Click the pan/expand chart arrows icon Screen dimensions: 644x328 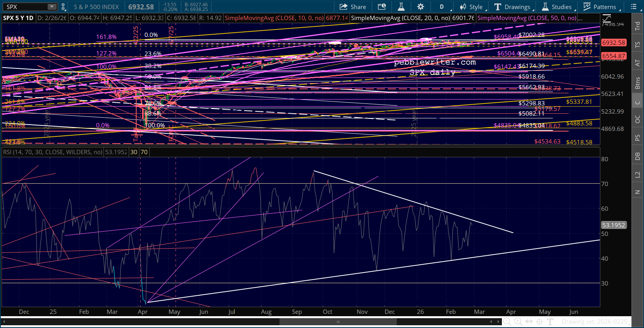[x=529, y=322]
